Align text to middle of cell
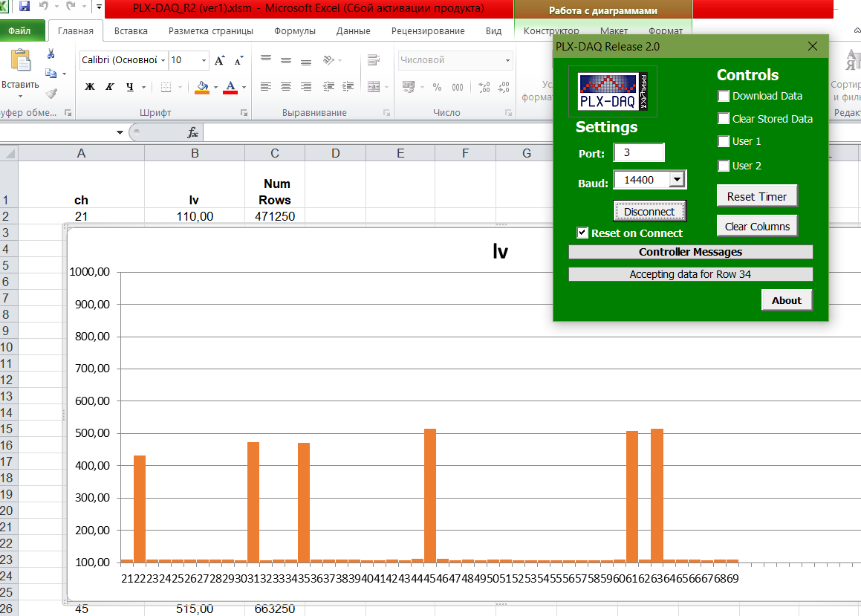 pyautogui.click(x=286, y=60)
